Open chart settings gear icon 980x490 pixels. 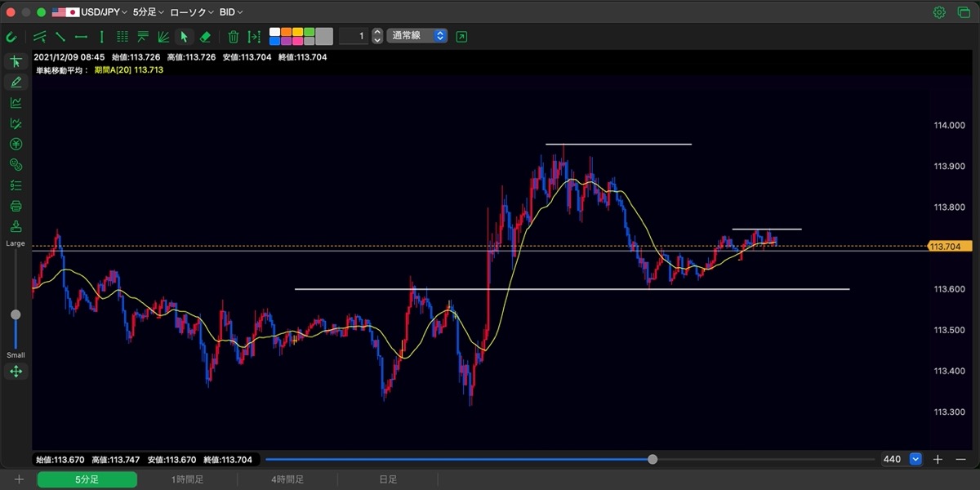(939, 12)
